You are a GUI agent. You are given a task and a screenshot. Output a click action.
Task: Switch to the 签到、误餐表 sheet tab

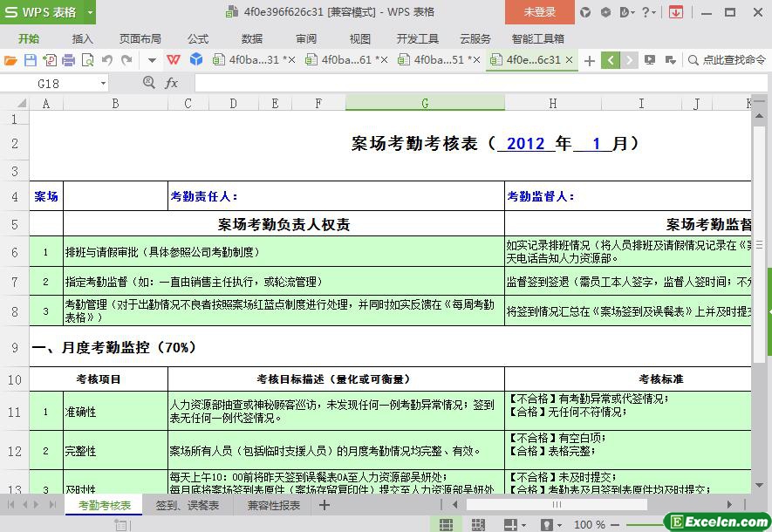point(188,505)
